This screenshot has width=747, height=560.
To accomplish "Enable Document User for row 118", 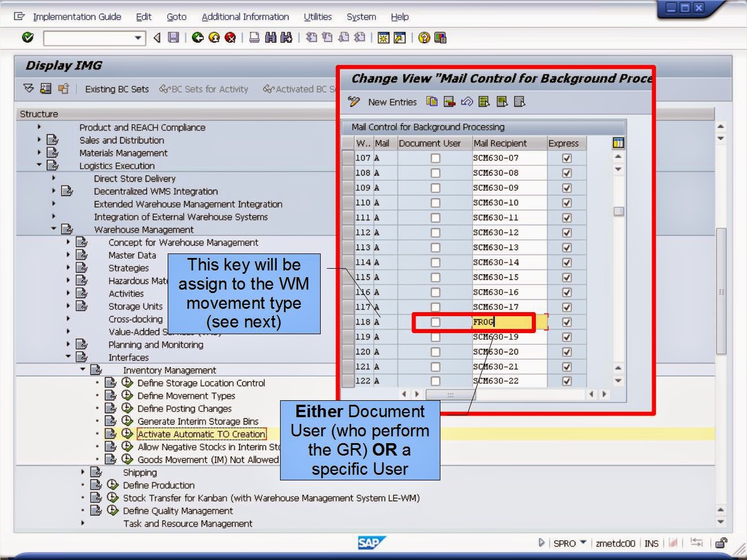I will (x=435, y=322).
